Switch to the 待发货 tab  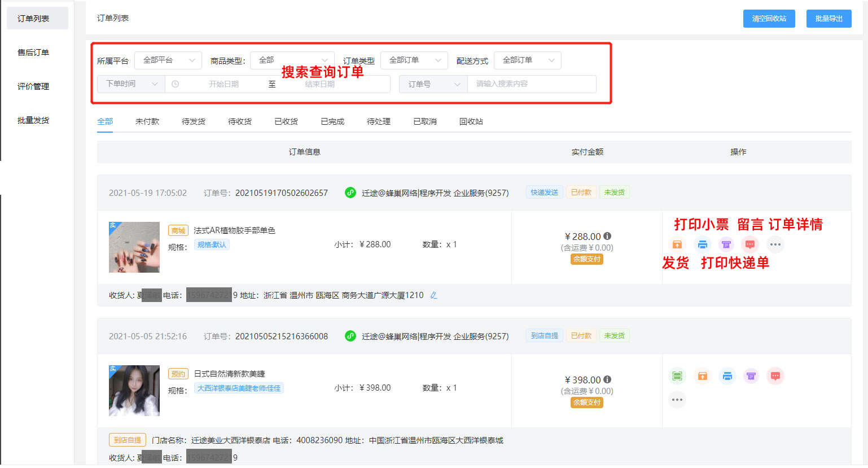(x=194, y=121)
